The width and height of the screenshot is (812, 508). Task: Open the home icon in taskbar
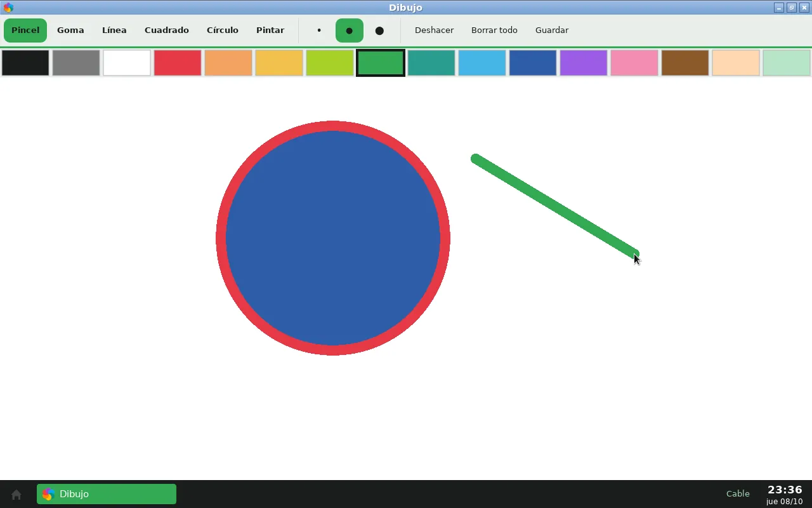tap(16, 494)
